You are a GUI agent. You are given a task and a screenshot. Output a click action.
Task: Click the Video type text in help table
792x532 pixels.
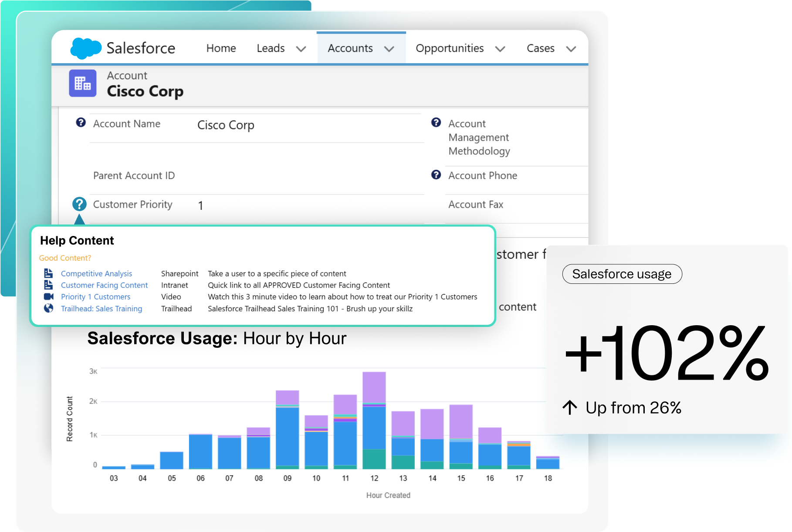coord(171,297)
